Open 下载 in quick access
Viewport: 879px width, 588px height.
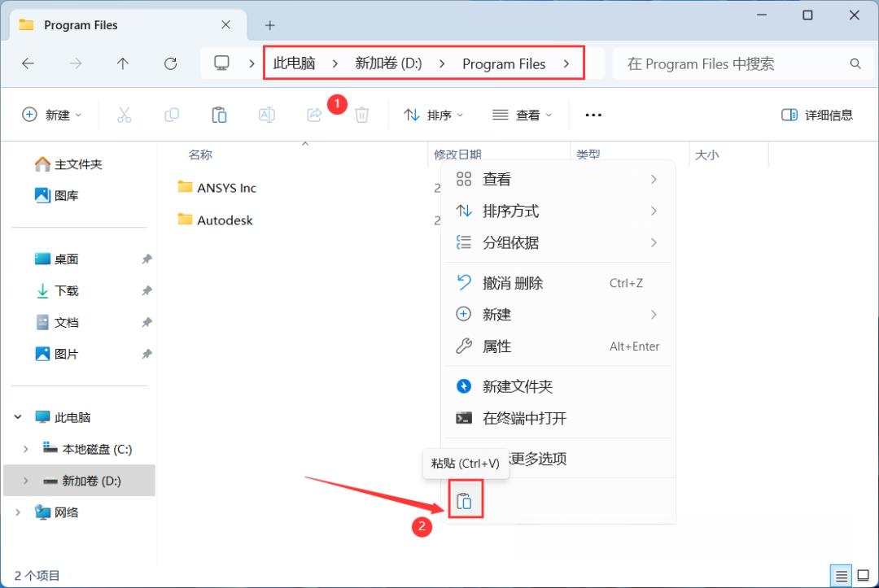click(57, 290)
